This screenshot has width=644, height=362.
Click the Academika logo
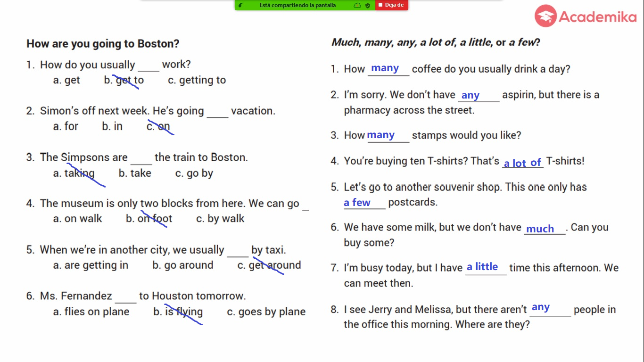tap(586, 16)
